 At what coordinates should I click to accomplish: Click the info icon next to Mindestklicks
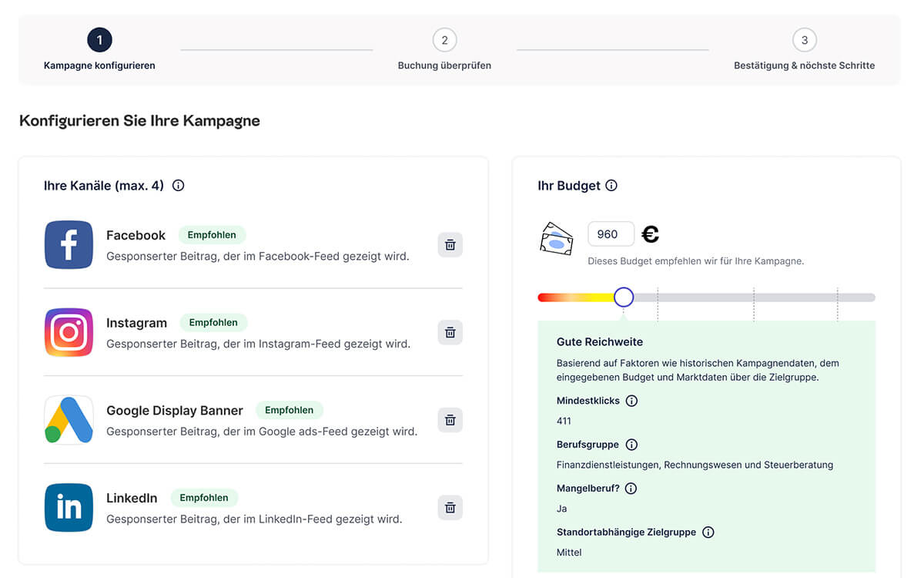(x=631, y=401)
